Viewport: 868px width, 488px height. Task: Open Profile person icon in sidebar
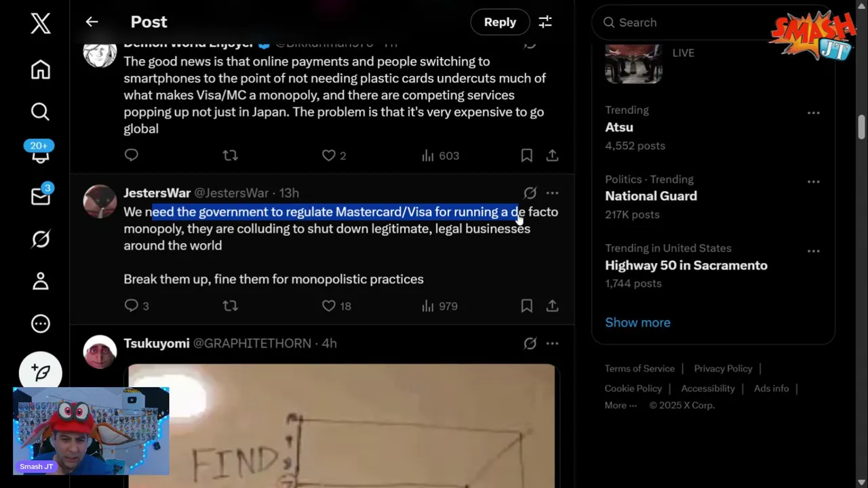click(x=41, y=281)
